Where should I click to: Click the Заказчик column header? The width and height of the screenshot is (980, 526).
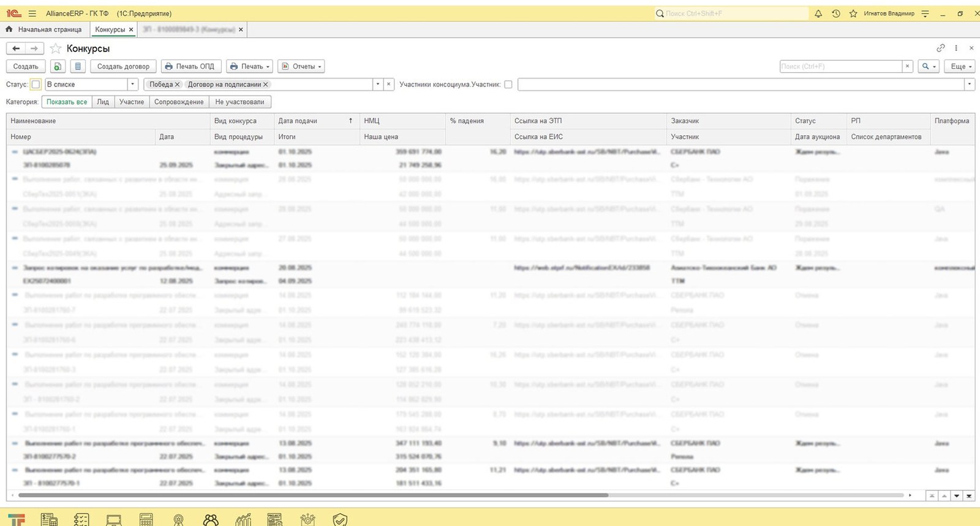click(729, 121)
